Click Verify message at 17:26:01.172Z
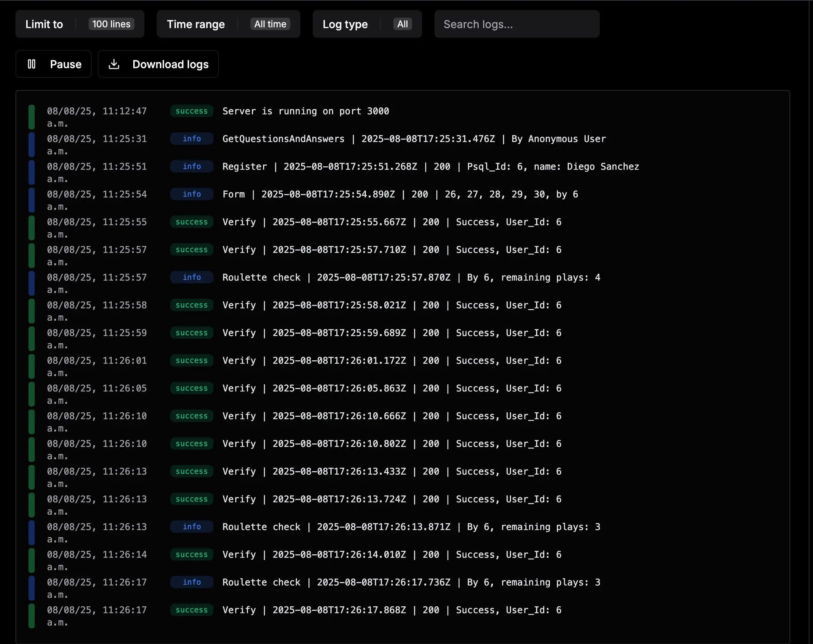The width and height of the screenshot is (813, 644). coord(392,361)
